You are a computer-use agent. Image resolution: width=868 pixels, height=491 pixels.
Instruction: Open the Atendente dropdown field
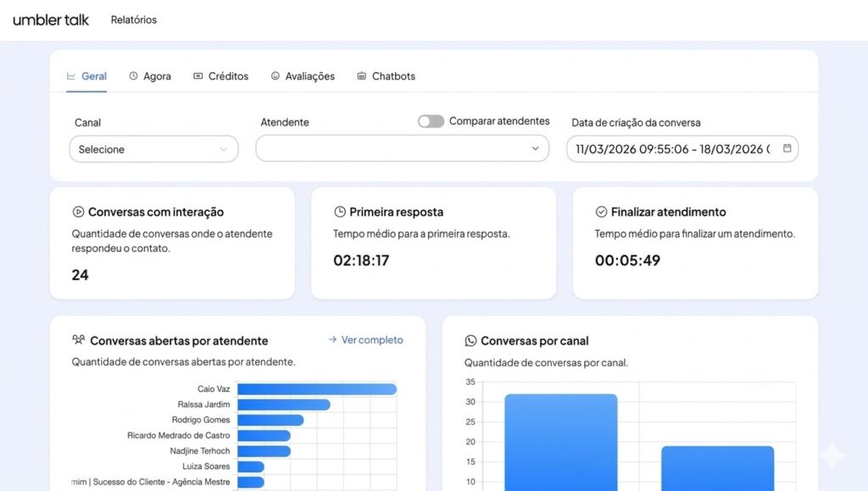coord(403,148)
